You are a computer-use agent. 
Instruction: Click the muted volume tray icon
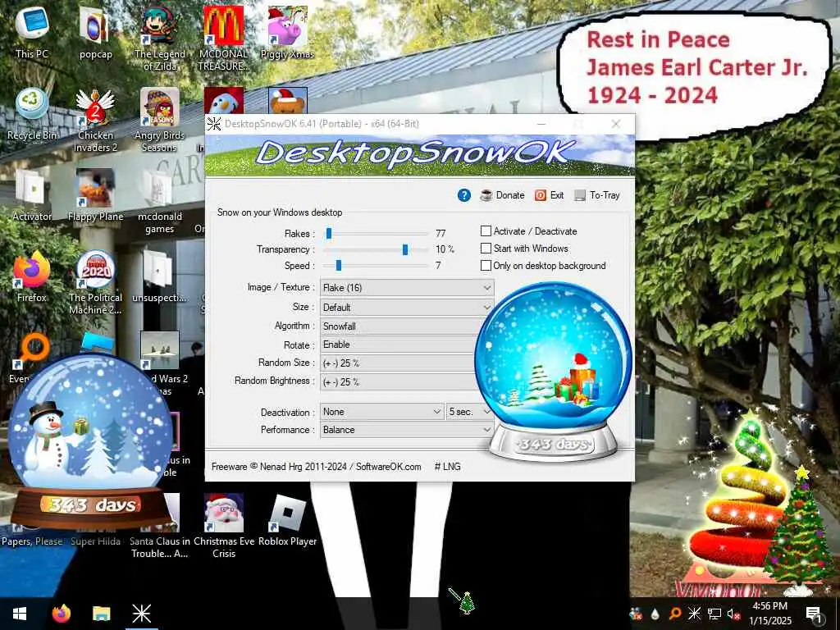[732, 614]
